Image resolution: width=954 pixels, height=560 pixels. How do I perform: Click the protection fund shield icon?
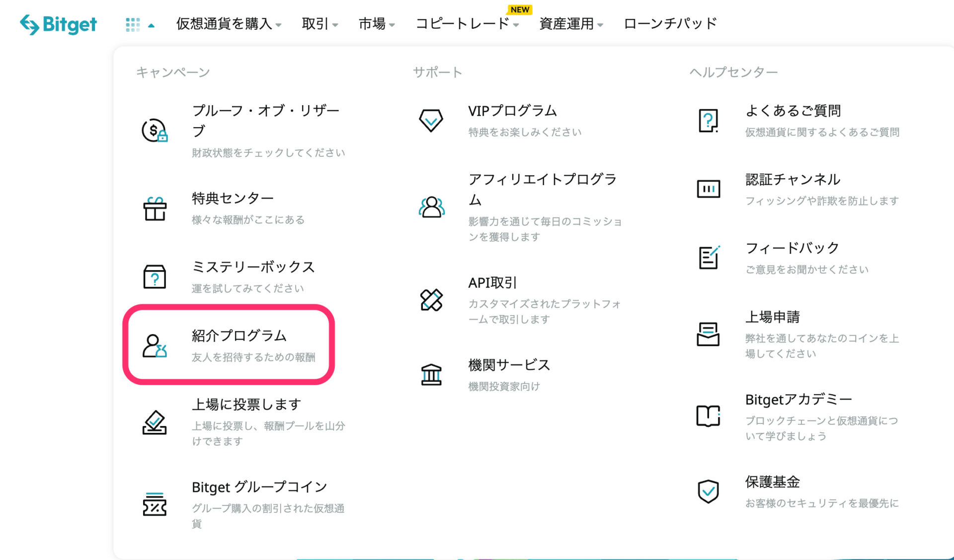[708, 491]
